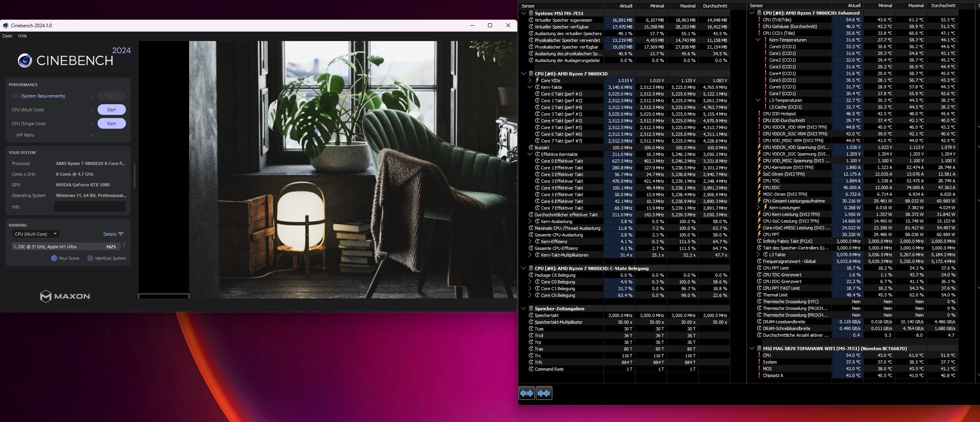980x422 pixels.
Task: Collapse the Kern-Temperaturen node
Action: click(x=758, y=40)
